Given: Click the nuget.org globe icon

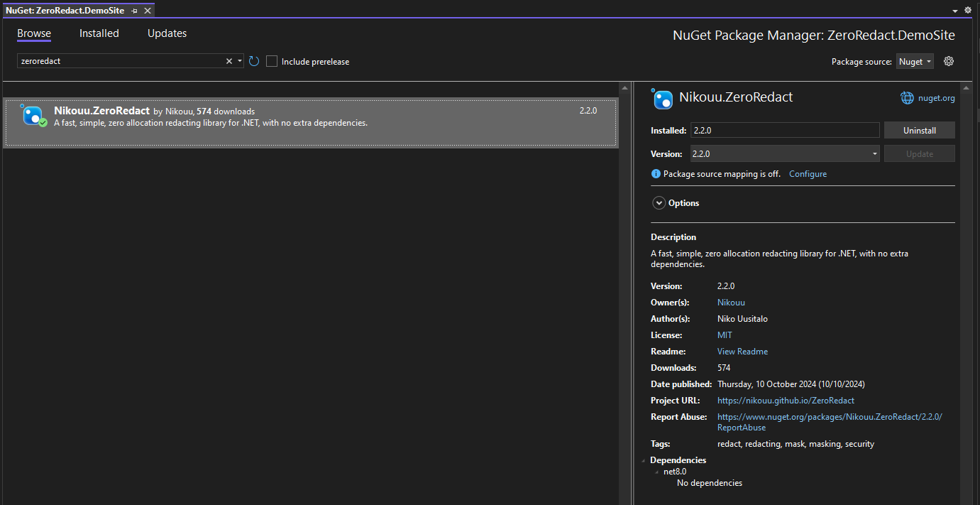Looking at the screenshot, I should point(907,98).
